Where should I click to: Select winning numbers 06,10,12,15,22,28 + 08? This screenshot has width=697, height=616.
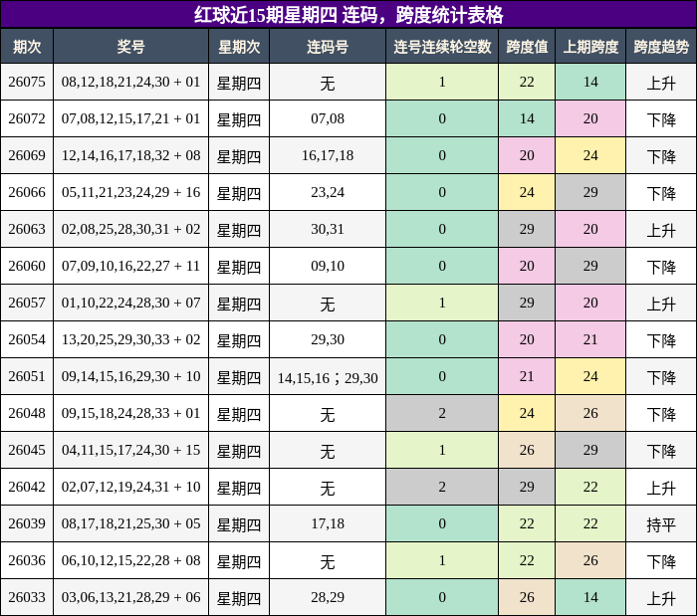[130, 561]
